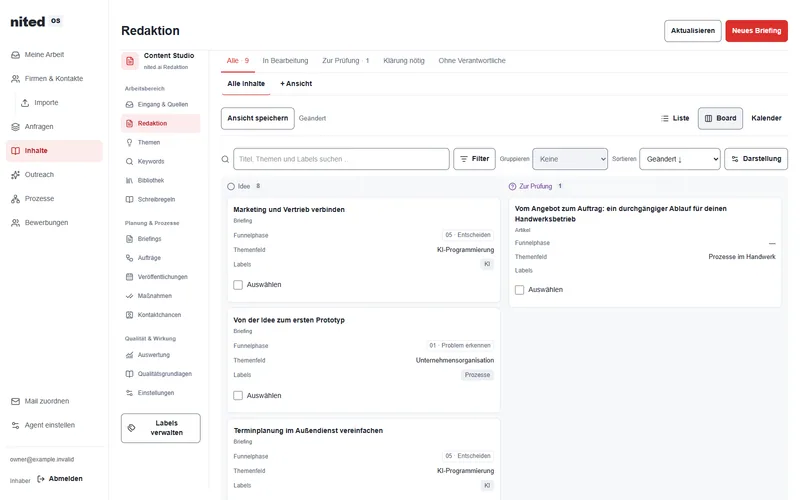This screenshot has width=800, height=500.
Task: Click the Themen lightbulb icon
Action: tap(130, 142)
